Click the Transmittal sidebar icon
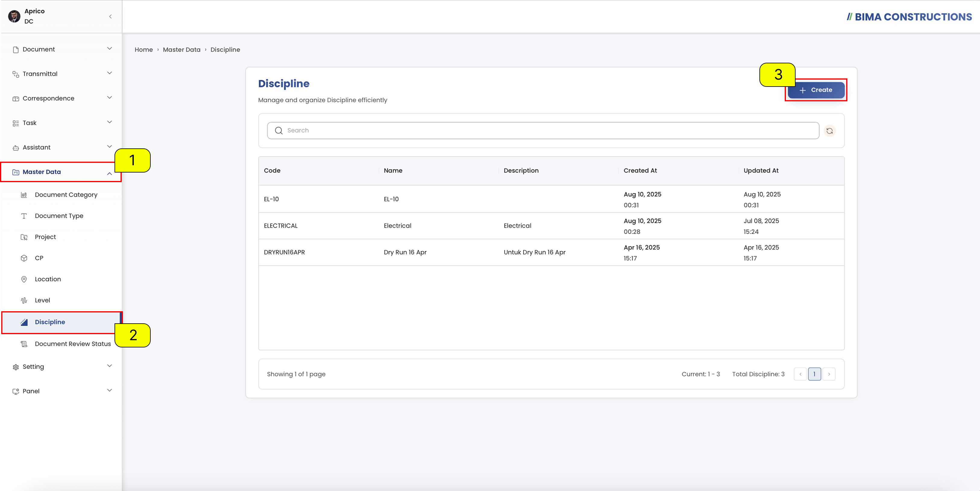The height and width of the screenshot is (491, 980). [16, 74]
